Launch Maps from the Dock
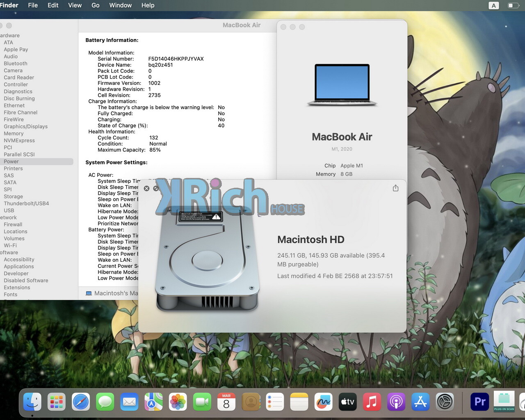This screenshot has width=525, height=420. click(153, 402)
